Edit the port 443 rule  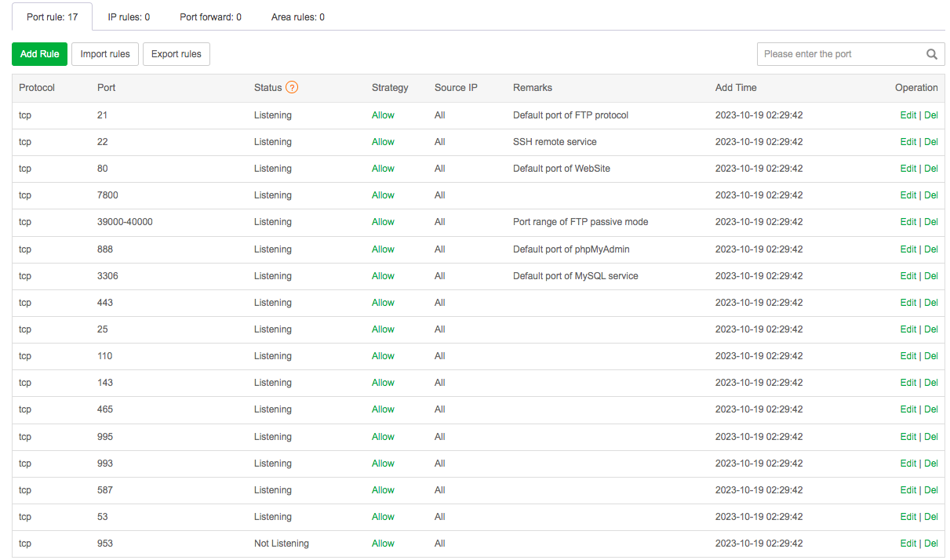(x=908, y=303)
